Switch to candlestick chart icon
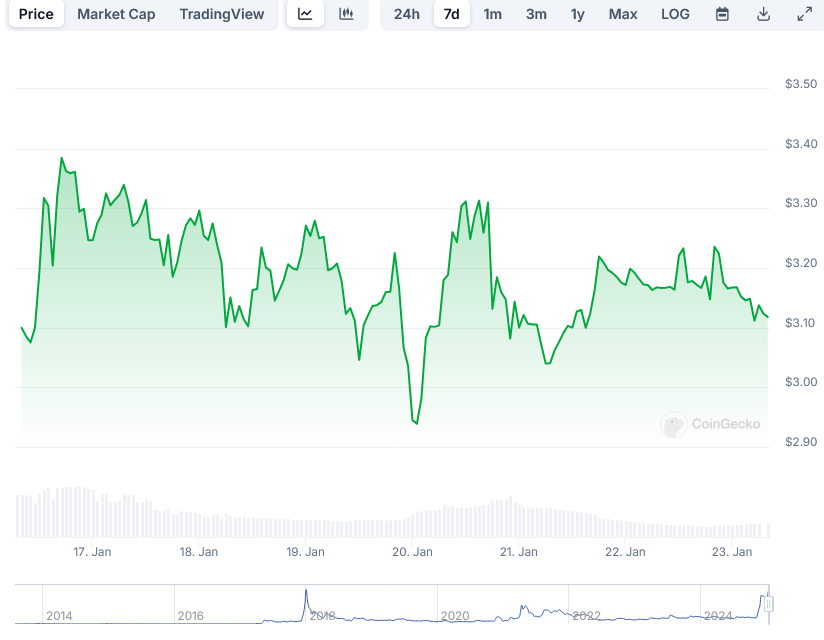 coord(346,14)
